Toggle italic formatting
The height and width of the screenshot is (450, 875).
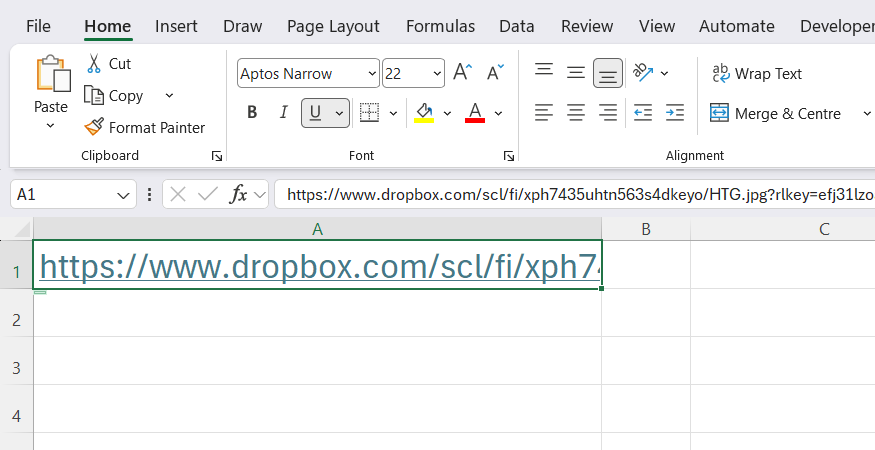[x=283, y=113]
